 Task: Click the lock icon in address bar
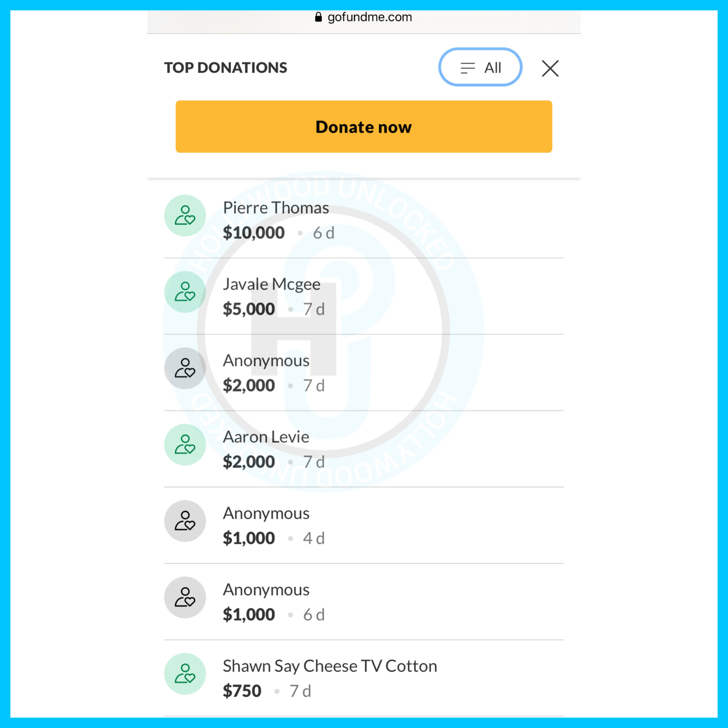318,17
